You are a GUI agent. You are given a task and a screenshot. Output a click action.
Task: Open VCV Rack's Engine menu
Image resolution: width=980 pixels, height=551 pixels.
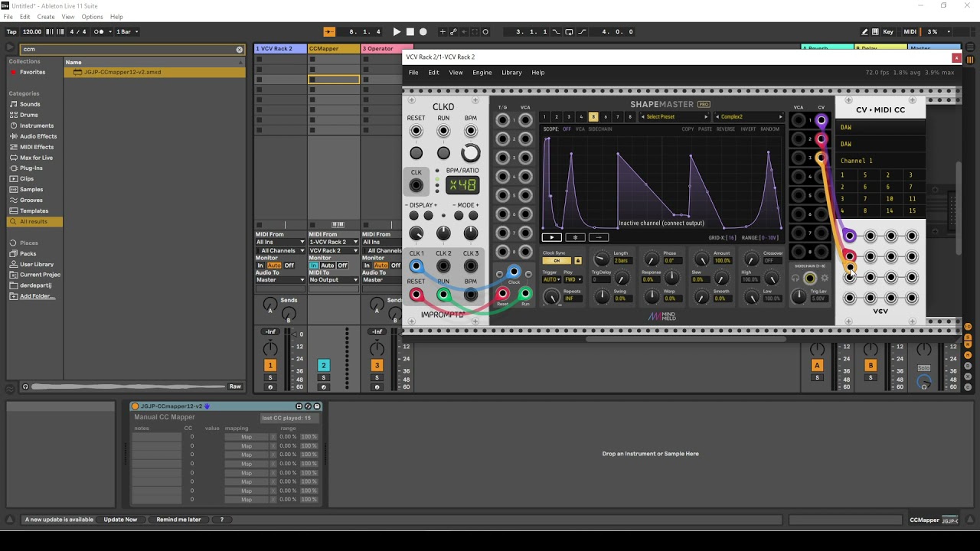point(482,73)
